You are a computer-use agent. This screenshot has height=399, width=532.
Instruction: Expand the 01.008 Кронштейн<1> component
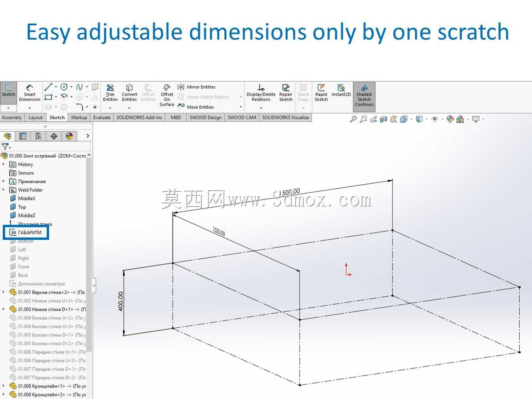pos(4,386)
